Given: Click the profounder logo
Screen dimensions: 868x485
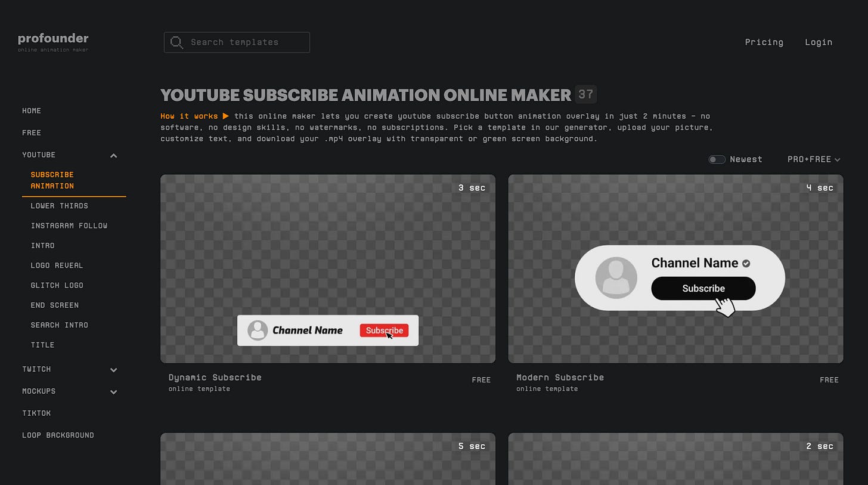Looking at the screenshot, I should coord(53,42).
